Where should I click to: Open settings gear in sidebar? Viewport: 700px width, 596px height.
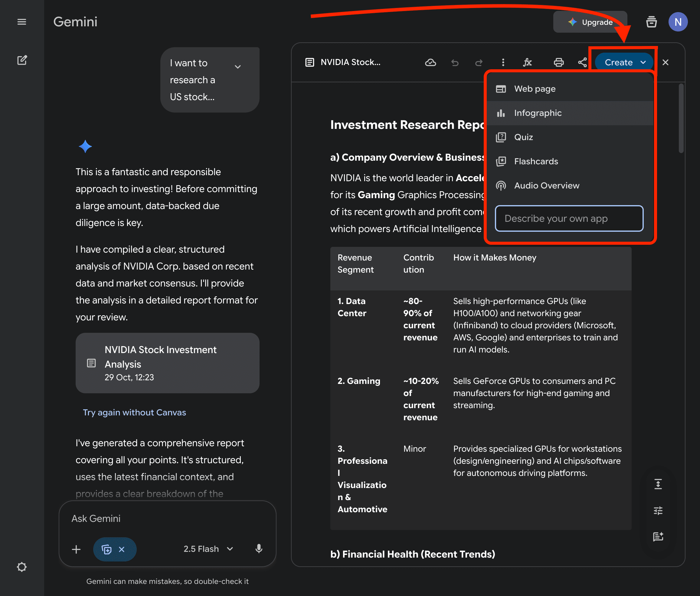pos(21,567)
